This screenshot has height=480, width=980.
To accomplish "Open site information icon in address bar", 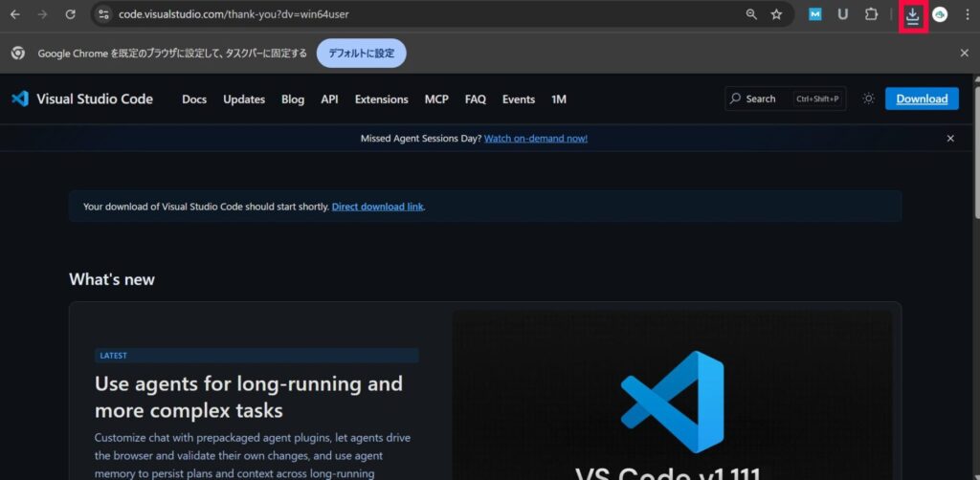I will [103, 14].
